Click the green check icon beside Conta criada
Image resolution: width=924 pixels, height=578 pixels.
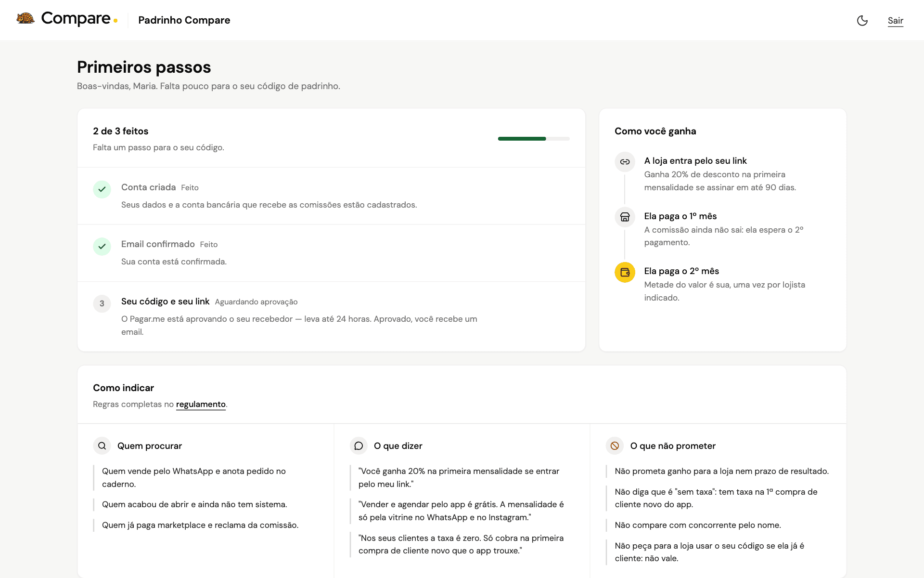[102, 189]
